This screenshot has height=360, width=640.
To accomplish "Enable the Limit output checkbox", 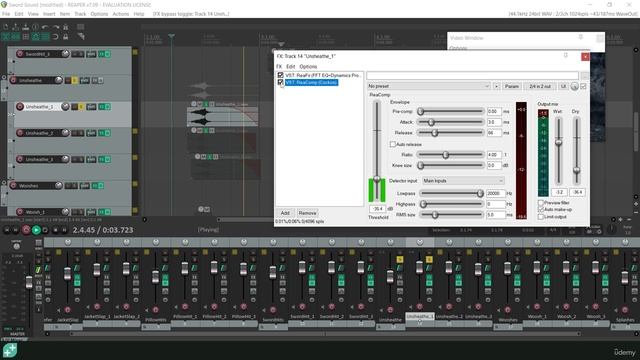I will point(541,216).
